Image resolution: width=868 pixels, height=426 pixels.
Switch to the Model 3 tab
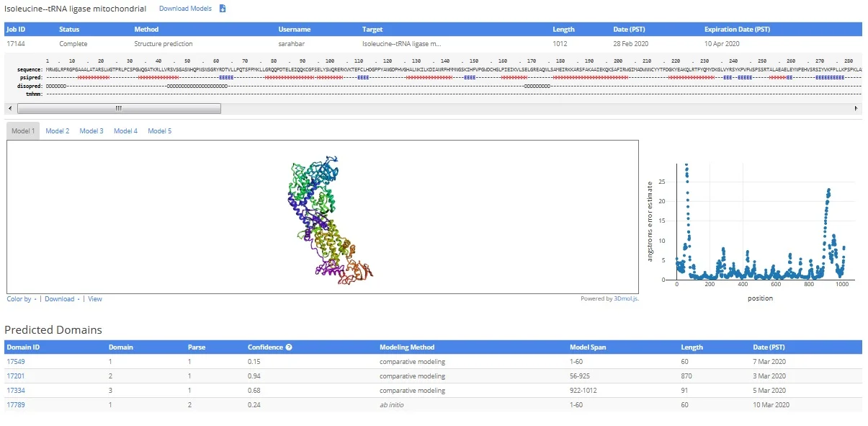(91, 131)
